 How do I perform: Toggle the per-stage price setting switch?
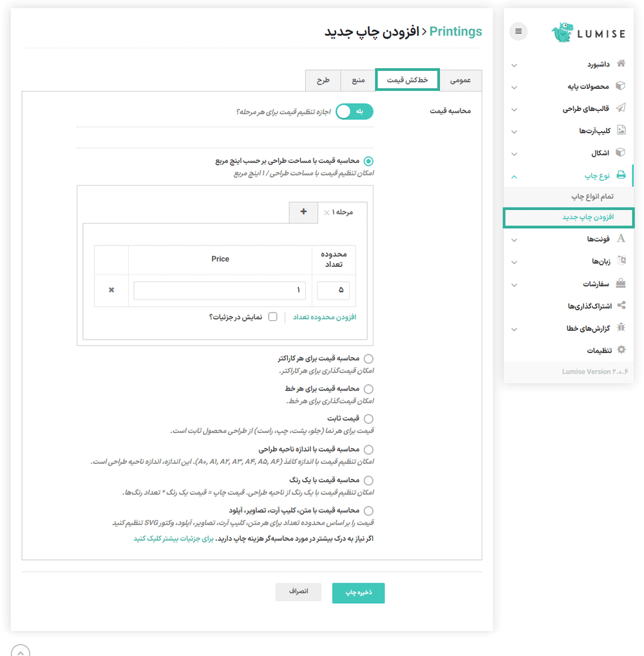pos(354,111)
